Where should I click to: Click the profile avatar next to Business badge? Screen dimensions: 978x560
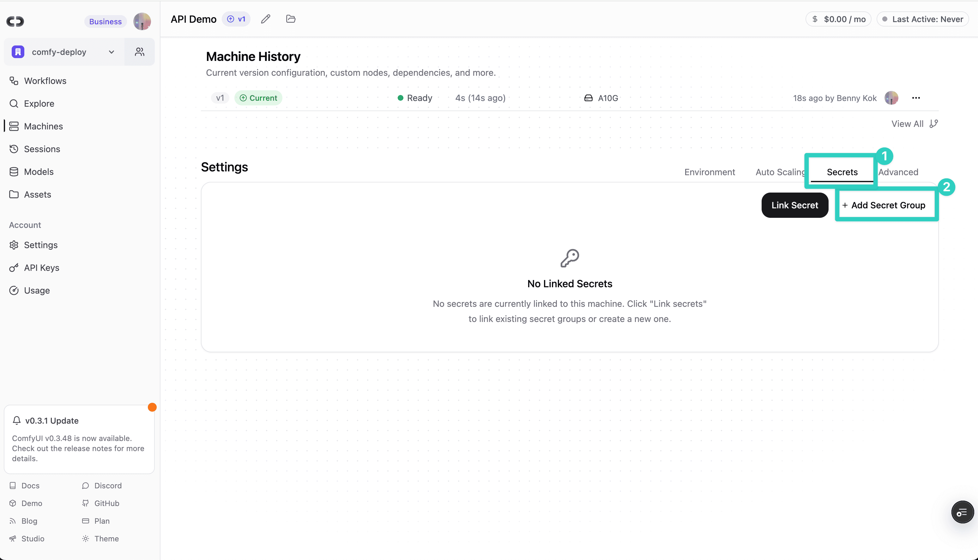tap(142, 21)
